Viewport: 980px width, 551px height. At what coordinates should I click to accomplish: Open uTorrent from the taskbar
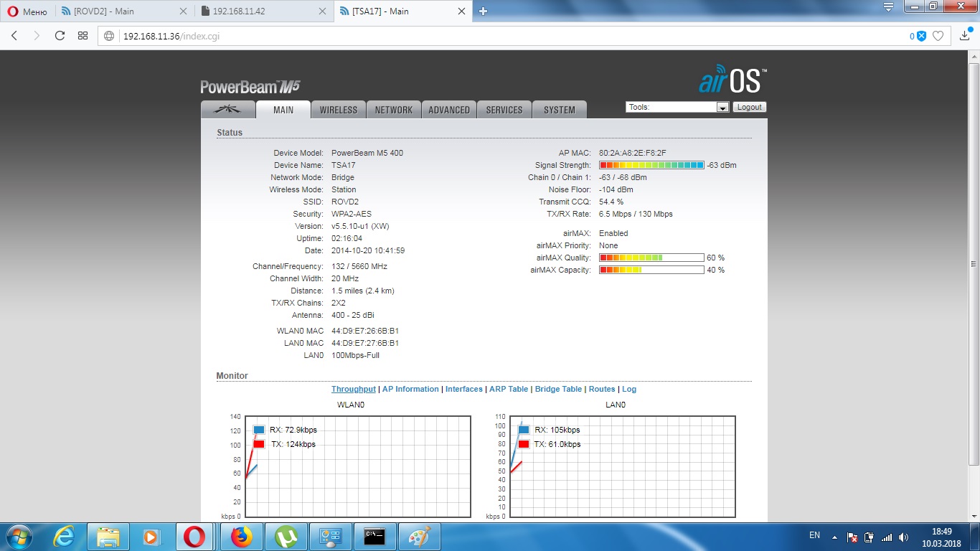click(x=286, y=537)
